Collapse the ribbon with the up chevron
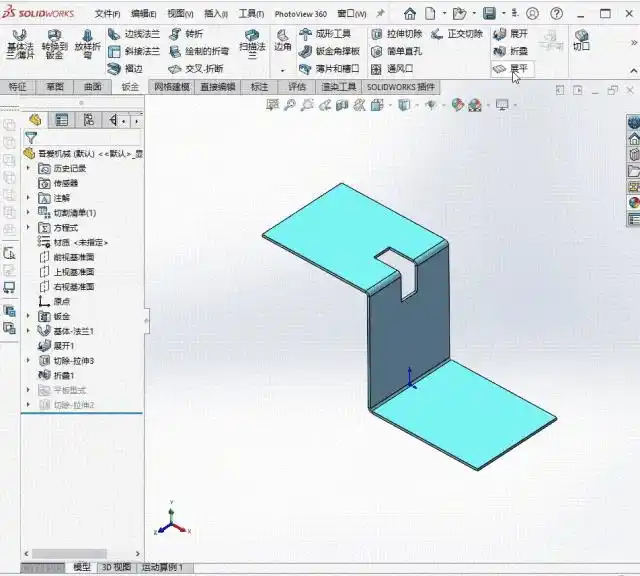640x576 pixels. pyautogui.click(x=633, y=71)
